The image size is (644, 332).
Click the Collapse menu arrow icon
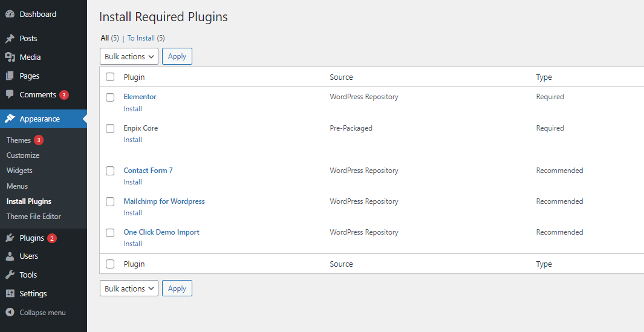pos(10,312)
